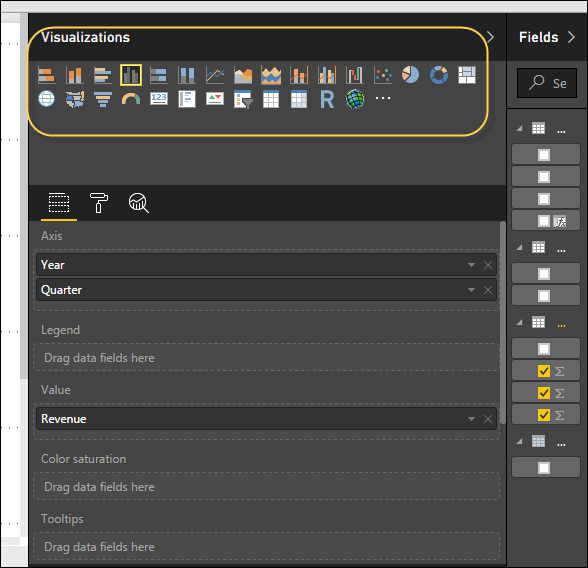588x568 pixels.
Task: Check the first unchecked field box at top
Action: [x=544, y=155]
